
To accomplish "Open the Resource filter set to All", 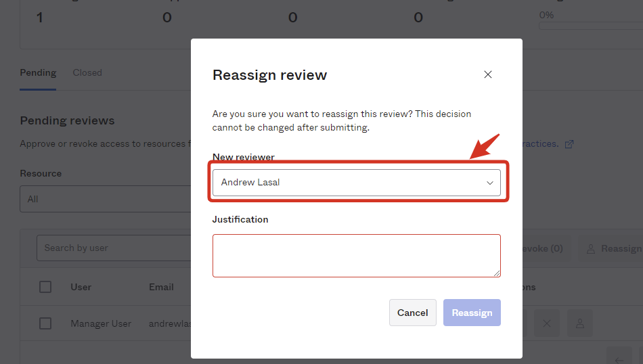I will point(106,199).
